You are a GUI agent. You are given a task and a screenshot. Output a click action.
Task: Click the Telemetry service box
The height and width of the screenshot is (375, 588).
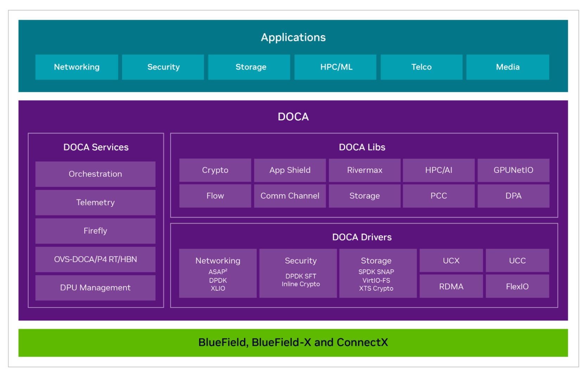95,203
